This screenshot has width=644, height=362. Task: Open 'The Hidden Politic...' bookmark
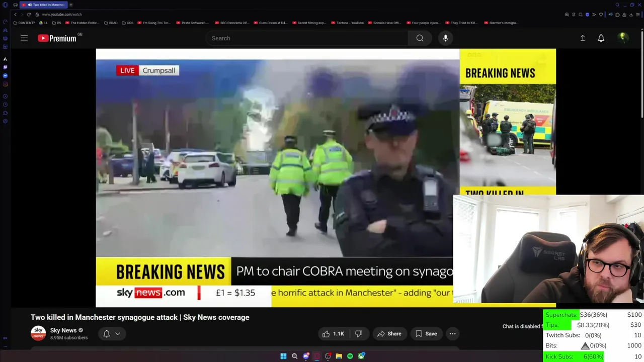(x=82, y=23)
